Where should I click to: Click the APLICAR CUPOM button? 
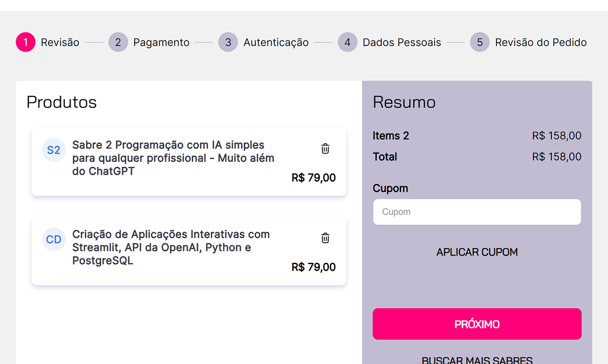pyautogui.click(x=477, y=252)
